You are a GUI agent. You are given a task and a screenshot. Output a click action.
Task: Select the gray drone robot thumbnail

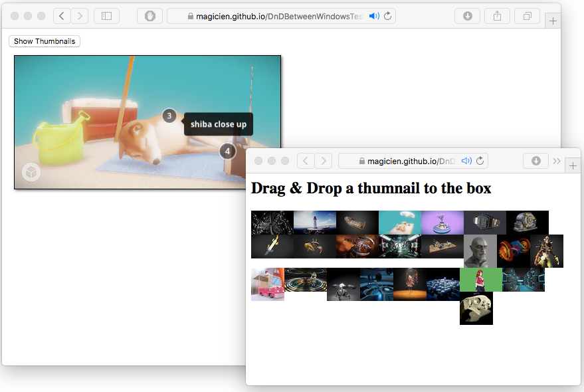click(343, 284)
